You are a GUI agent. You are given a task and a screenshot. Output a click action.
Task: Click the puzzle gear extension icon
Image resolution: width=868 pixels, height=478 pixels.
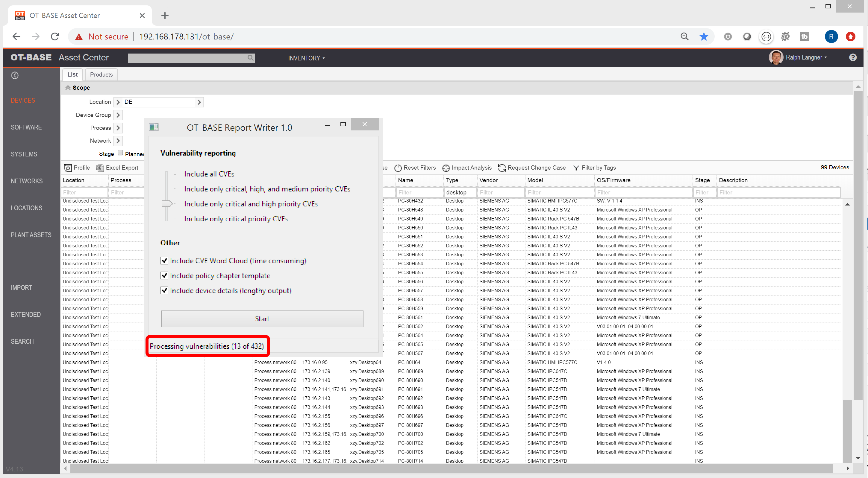pos(785,37)
